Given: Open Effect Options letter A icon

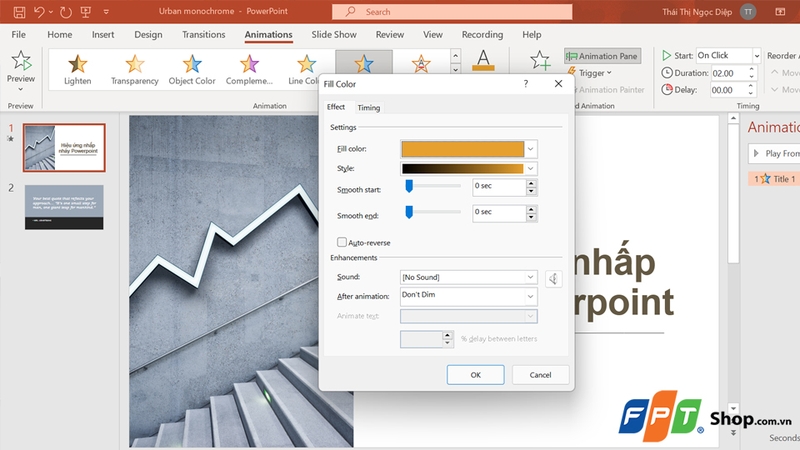Looking at the screenshot, I should pos(483,60).
